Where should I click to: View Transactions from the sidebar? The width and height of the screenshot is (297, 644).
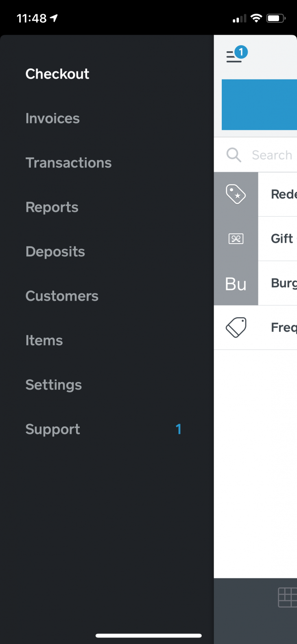68,163
